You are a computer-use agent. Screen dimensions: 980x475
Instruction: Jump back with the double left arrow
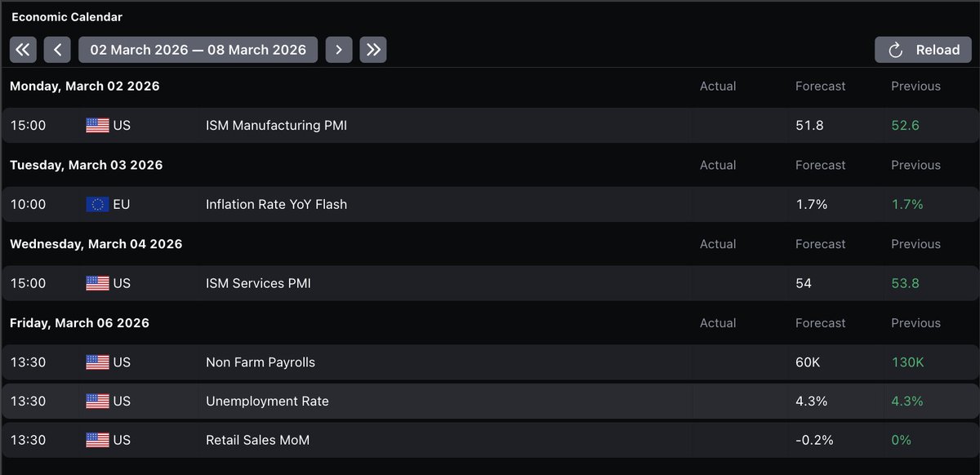[x=23, y=50]
